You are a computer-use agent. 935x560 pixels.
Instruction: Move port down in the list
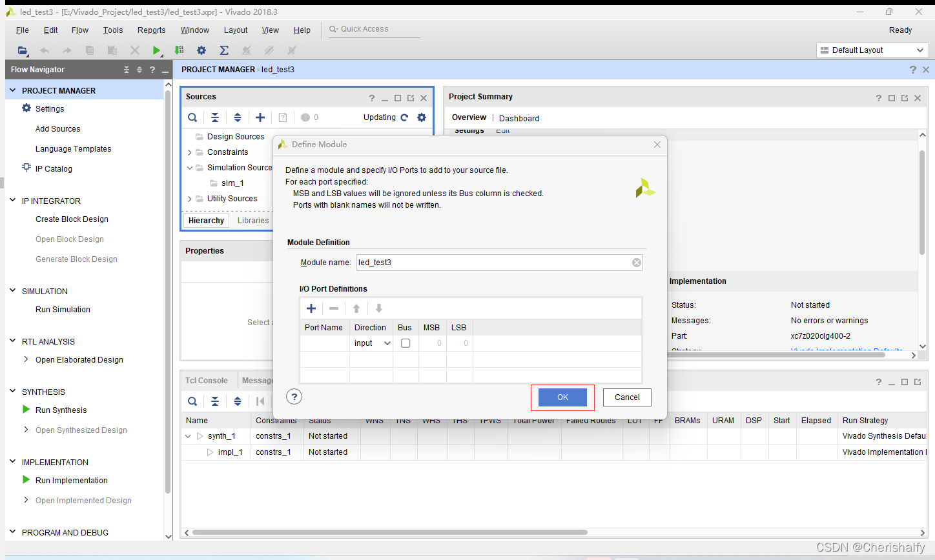[379, 308]
